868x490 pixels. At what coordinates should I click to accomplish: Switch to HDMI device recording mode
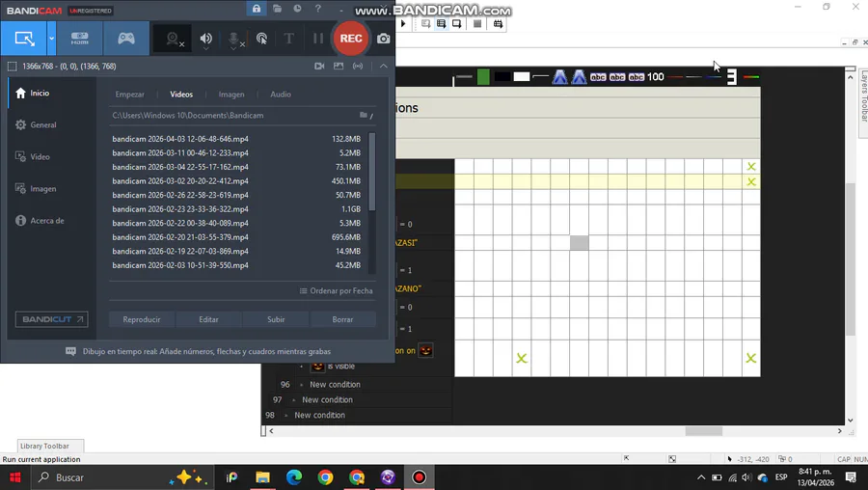point(80,39)
